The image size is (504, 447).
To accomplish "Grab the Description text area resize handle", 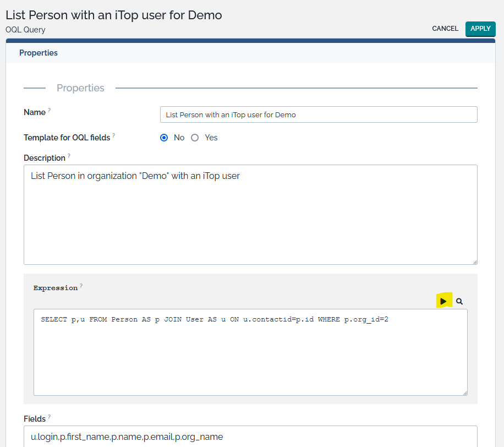I will point(474,261).
